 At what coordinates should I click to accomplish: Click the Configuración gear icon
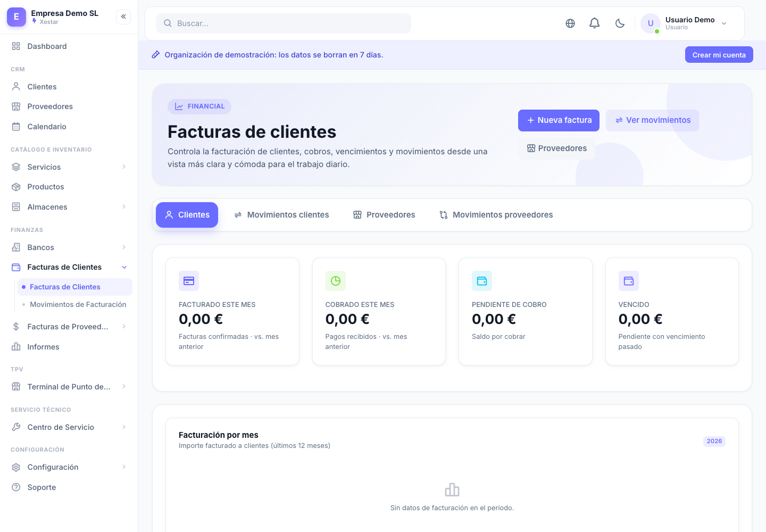point(16,467)
